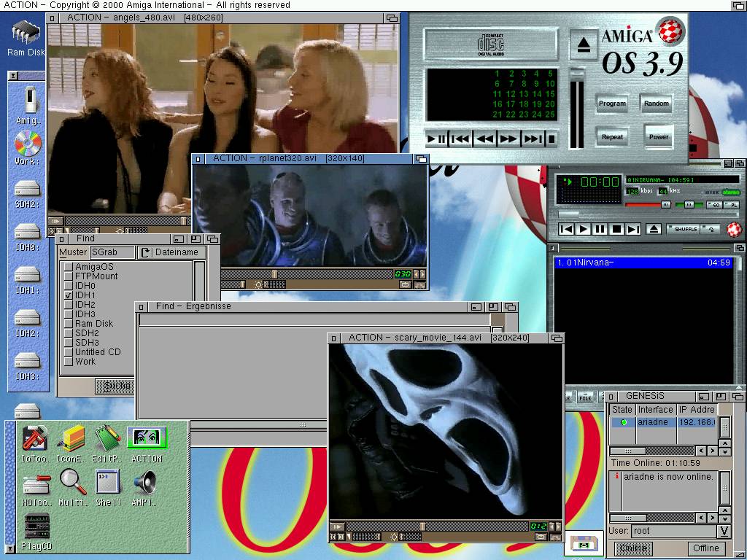This screenshot has width=747, height=560.
Task: Click previous track in MP3 player
Action: pos(566,229)
